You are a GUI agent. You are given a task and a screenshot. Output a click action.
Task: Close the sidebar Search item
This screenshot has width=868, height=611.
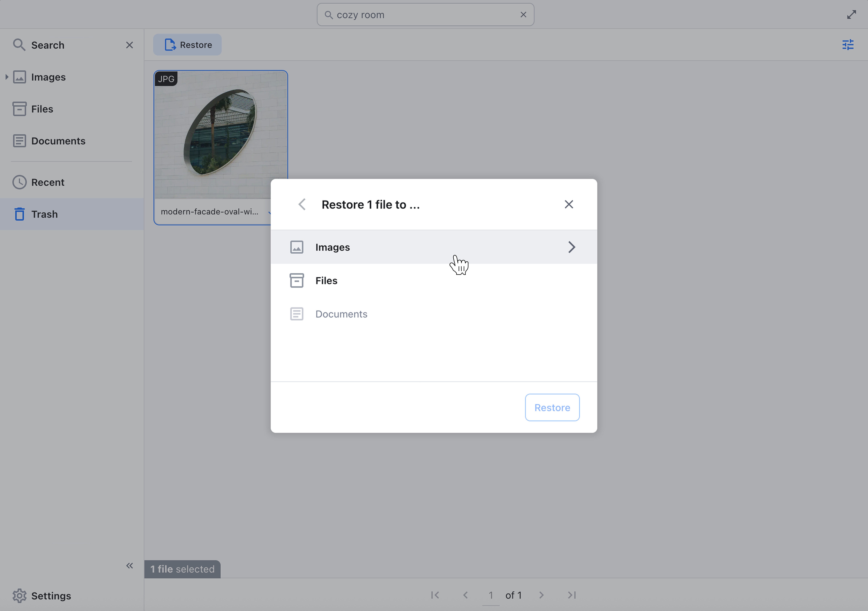(129, 45)
